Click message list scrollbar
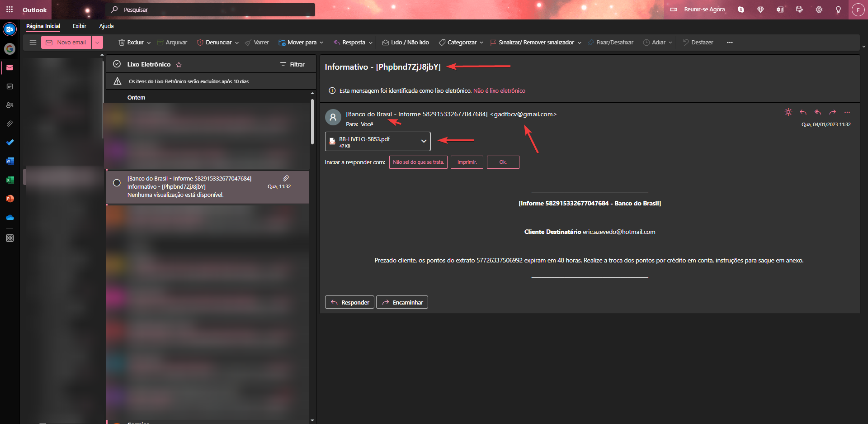The width and height of the screenshot is (868, 424). pyautogui.click(x=312, y=122)
